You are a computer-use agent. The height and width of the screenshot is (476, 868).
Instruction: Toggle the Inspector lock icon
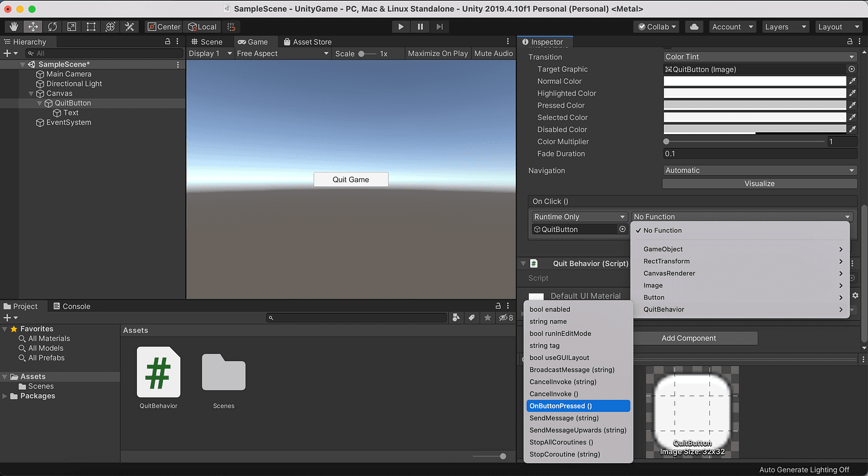850,42
